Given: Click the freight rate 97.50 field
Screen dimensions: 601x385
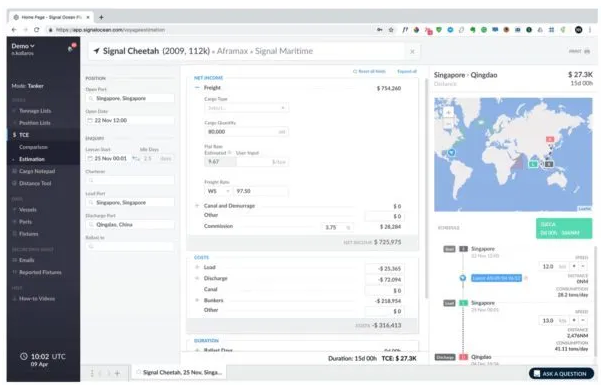Looking at the screenshot, I should [261, 191].
